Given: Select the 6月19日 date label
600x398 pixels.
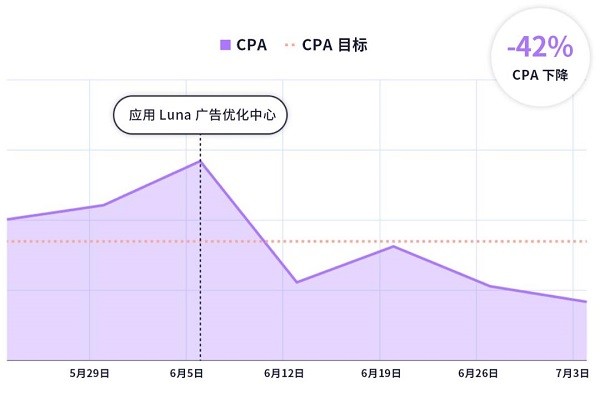Looking at the screenshot, I should click(381, 373).
